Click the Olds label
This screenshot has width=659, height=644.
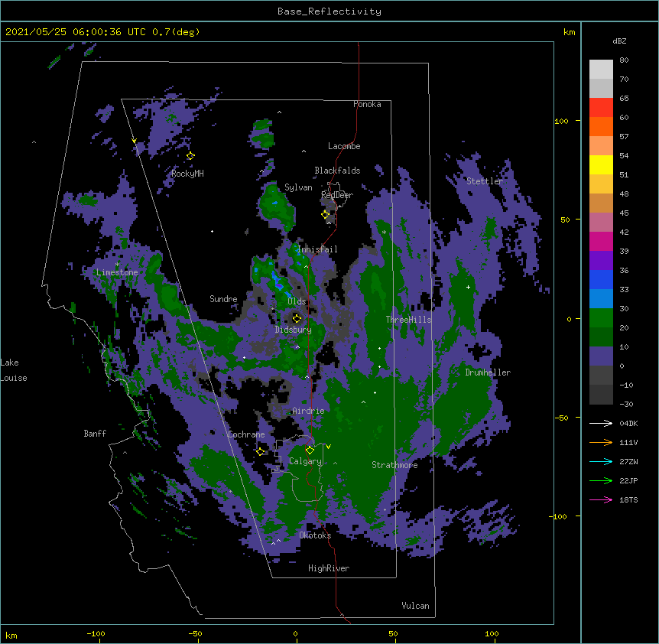click(297, 301)
